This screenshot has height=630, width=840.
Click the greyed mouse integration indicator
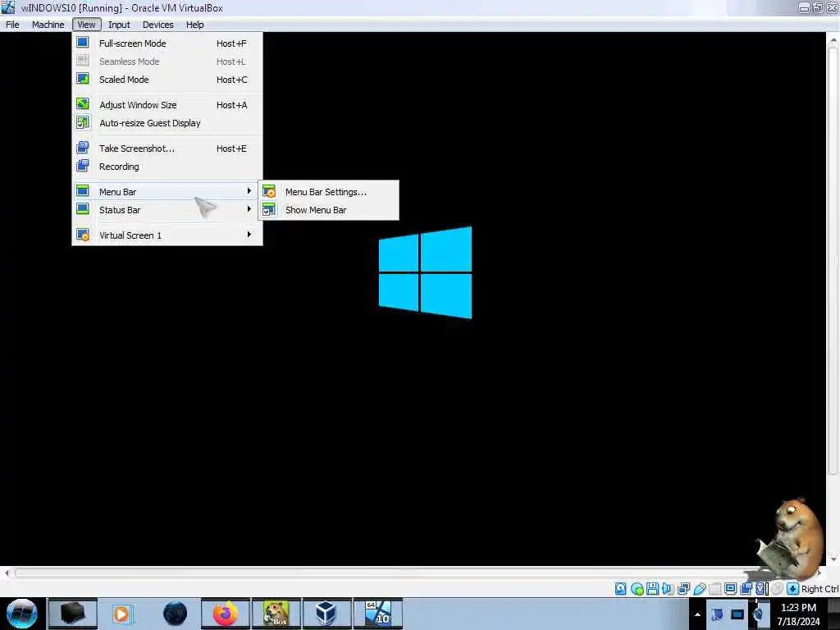777,589
